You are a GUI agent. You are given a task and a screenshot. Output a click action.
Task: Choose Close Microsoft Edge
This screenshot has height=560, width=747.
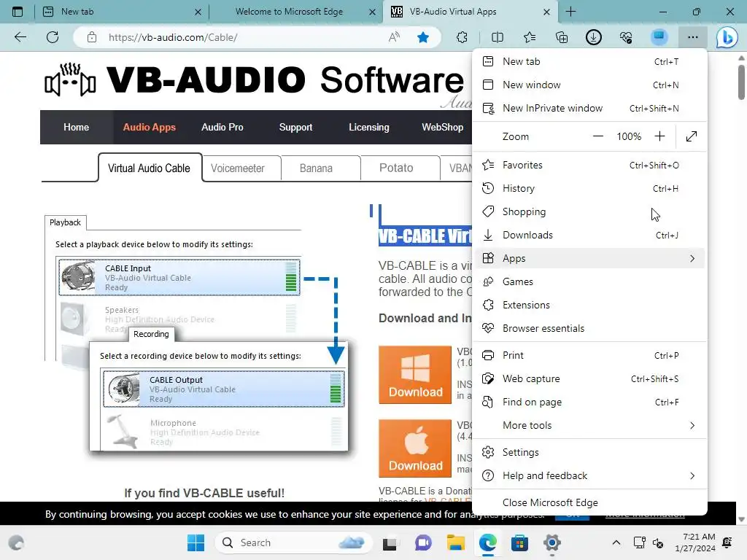[589, 502]
